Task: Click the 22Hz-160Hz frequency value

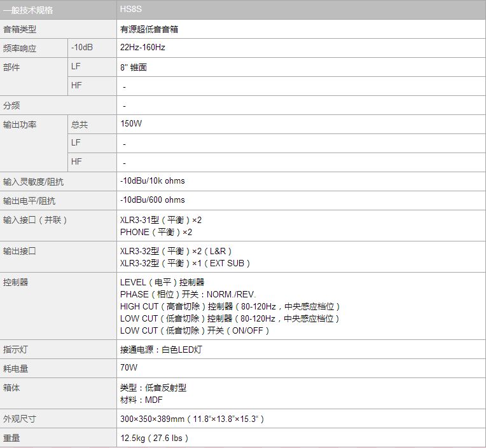Action: click(x=142, y=48)
